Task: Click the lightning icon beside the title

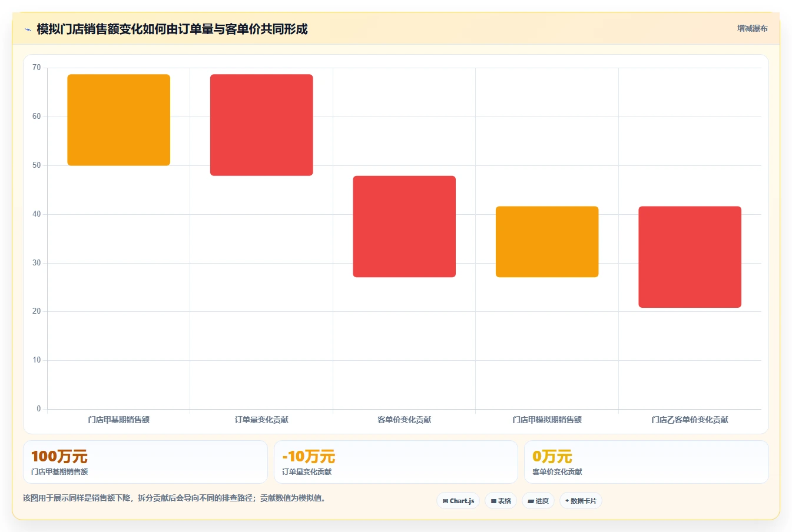Action: (28, 29)
